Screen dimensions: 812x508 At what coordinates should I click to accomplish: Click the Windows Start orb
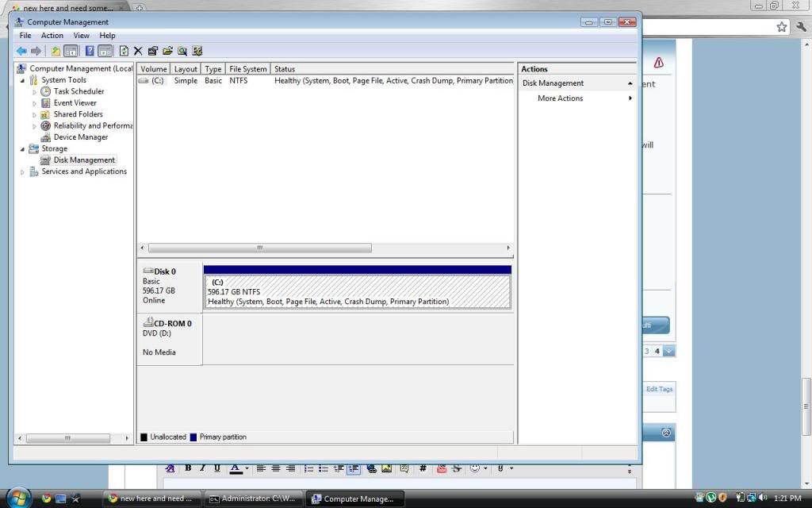19,498
